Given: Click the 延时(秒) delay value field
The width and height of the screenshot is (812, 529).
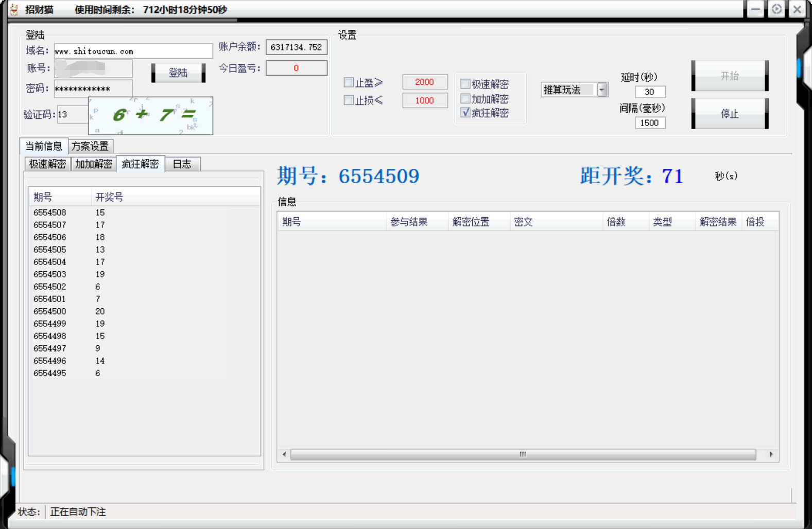Looking at the screenshot, I should [x=650, y=92].
